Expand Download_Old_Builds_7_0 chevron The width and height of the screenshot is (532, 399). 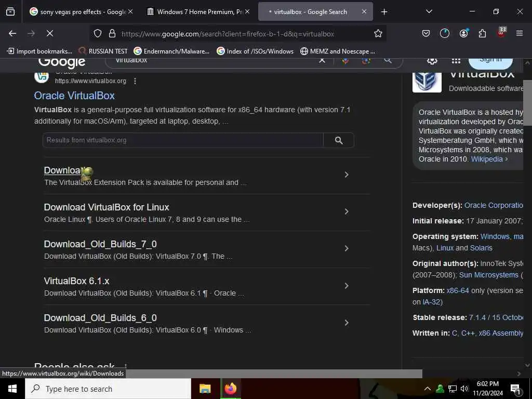pos(347,249)
